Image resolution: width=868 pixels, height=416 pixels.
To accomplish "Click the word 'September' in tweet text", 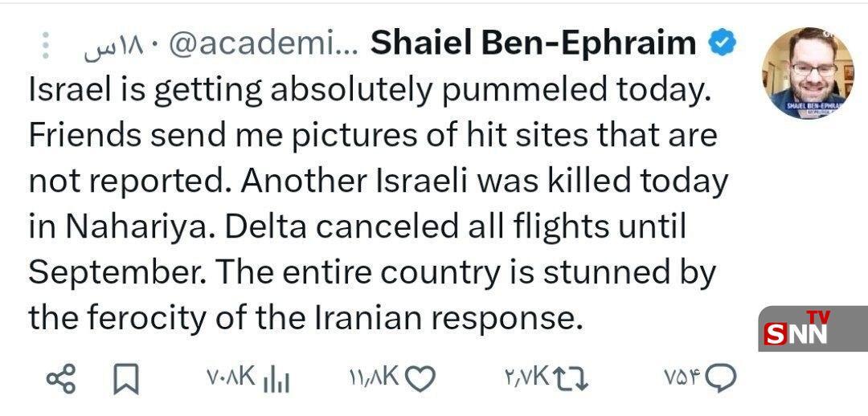I will (114, 274).
